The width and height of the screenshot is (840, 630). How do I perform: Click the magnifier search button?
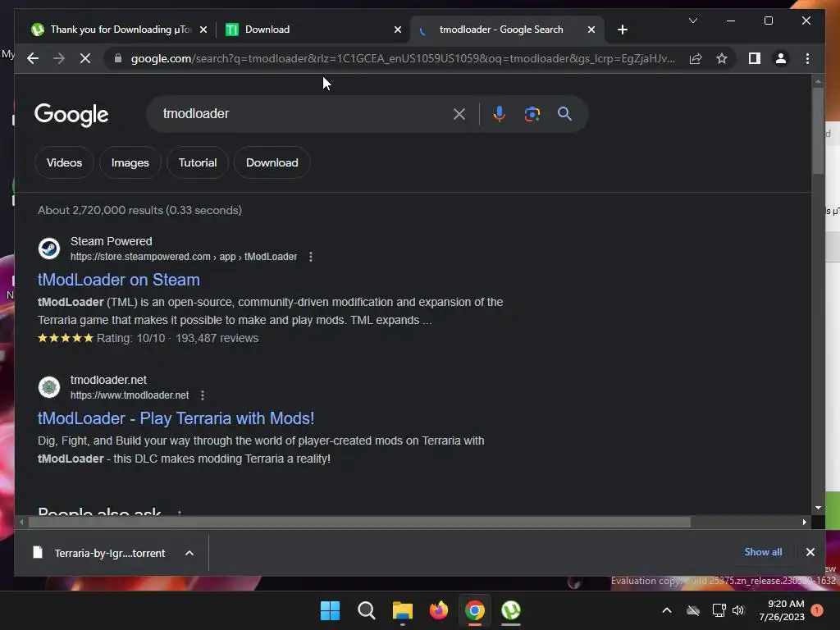point(564,113)
